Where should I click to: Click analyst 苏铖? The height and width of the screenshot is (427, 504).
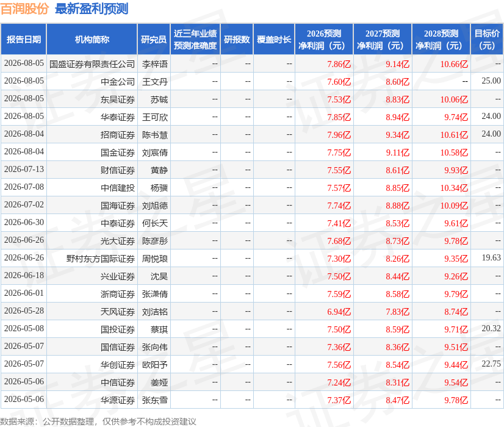(x=159, y=99)
